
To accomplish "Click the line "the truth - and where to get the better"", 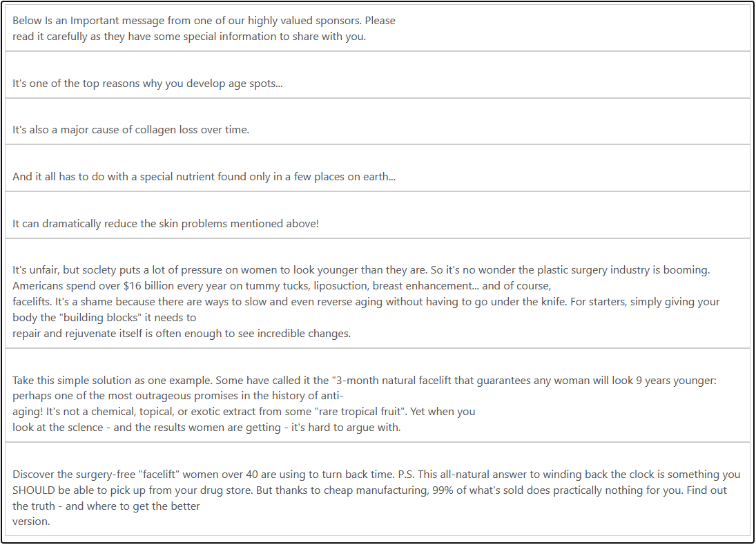I will pos(106,506).
